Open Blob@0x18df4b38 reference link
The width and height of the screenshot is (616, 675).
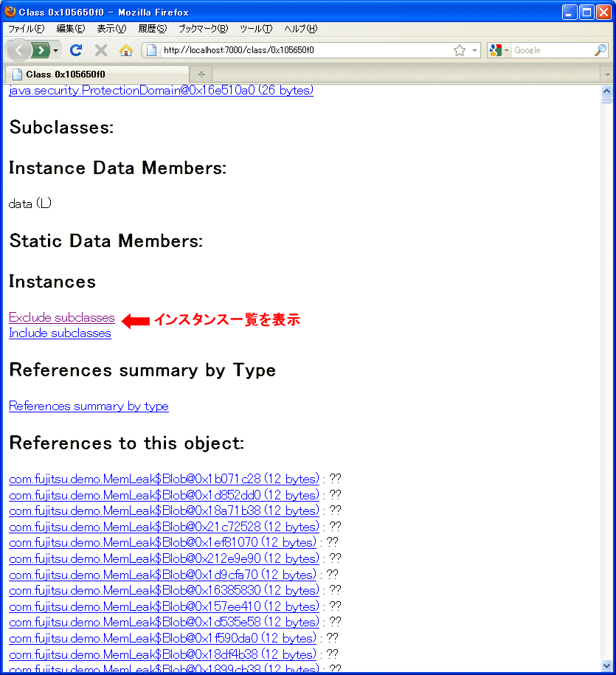163,654
